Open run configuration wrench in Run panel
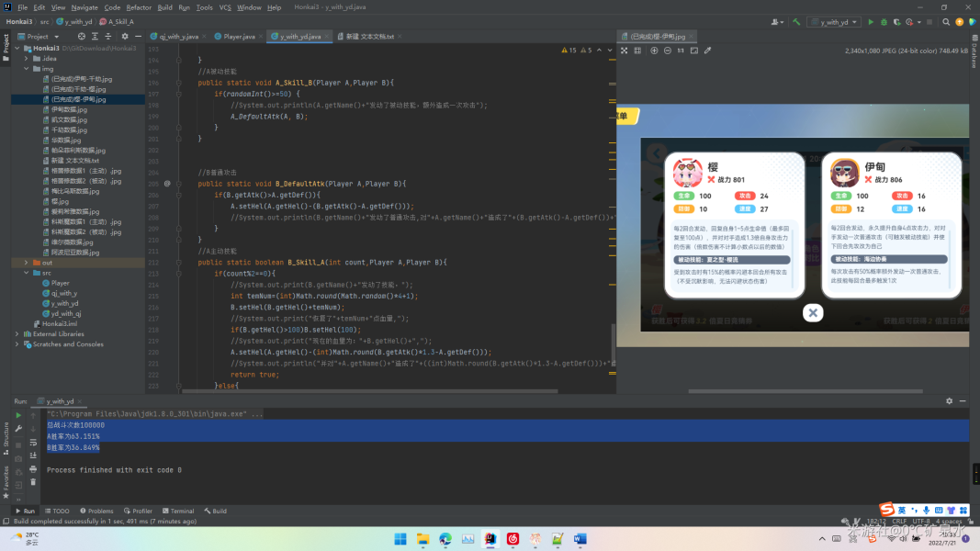 coord(18,429)
